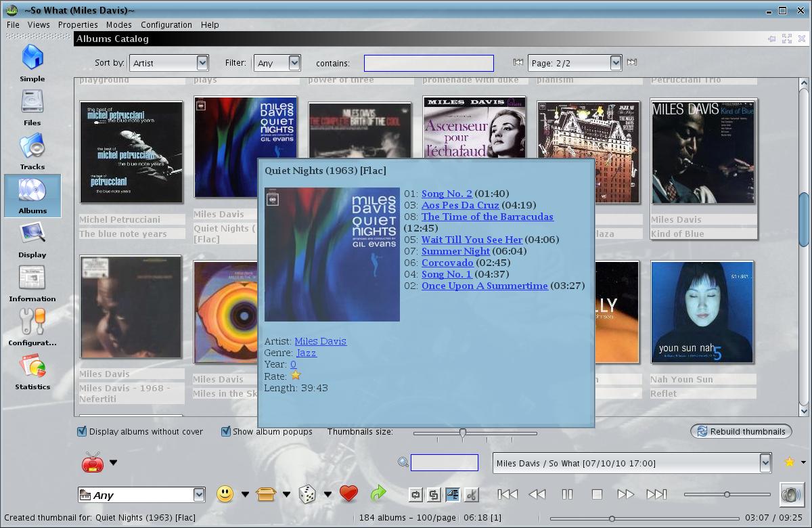Viewport: 812px width, 528px height.
Task: Minimize the Albums Catalog view panel
Action: [x=771, y=39]
